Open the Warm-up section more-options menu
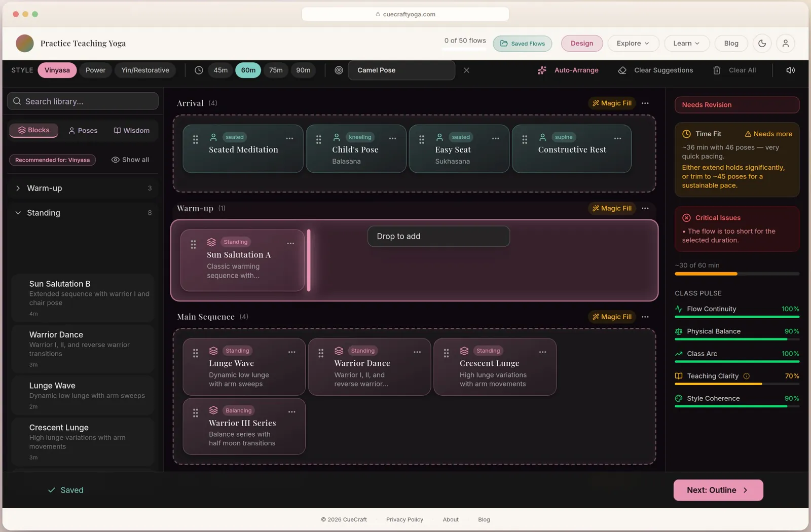 [x=645, y=209]
